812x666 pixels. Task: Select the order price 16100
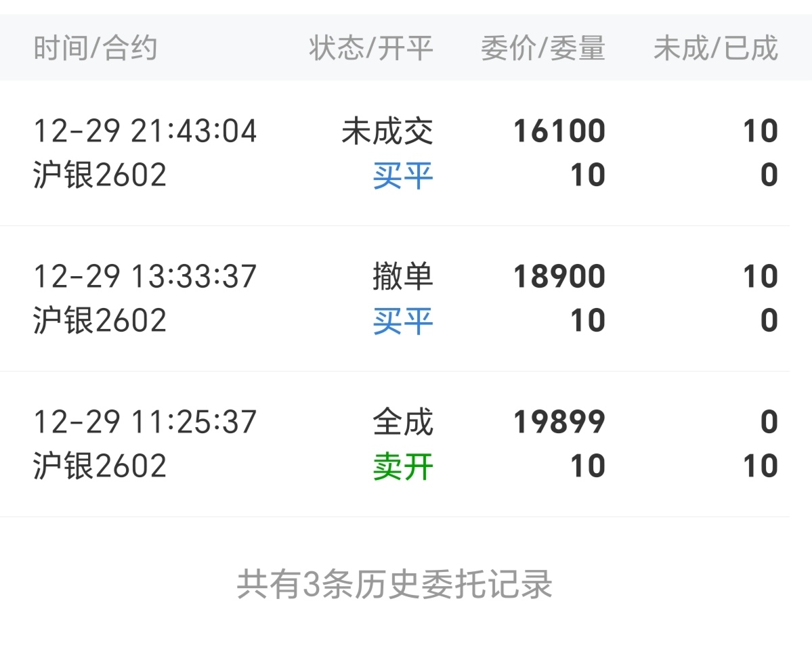click(559, 131)
